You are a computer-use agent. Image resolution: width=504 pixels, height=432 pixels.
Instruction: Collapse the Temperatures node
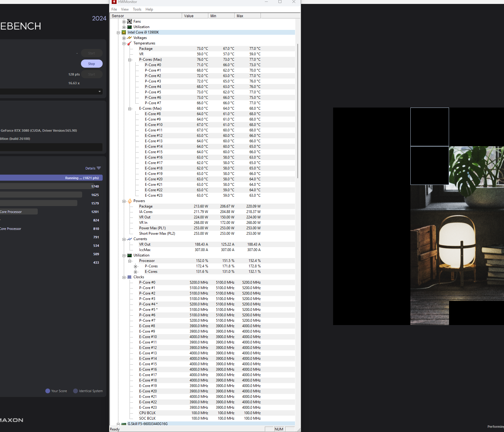(124, 44)
